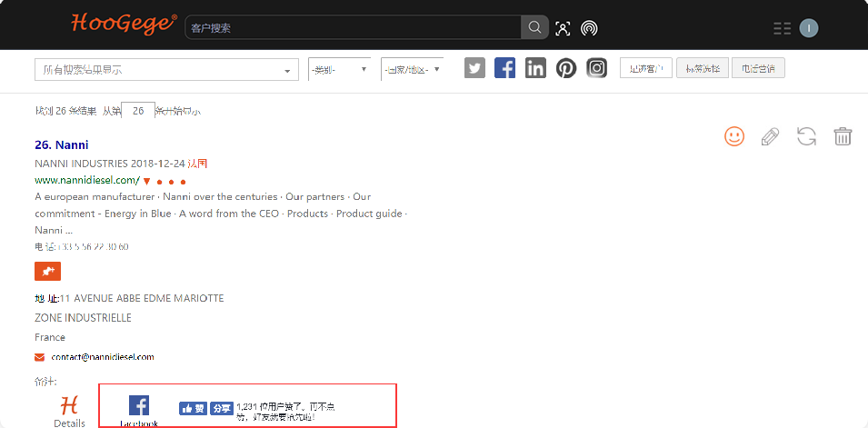868x428 pixels.
Task: Open the 26. Nanni result title
Action: pyautogui.click(x=62, y=145)
